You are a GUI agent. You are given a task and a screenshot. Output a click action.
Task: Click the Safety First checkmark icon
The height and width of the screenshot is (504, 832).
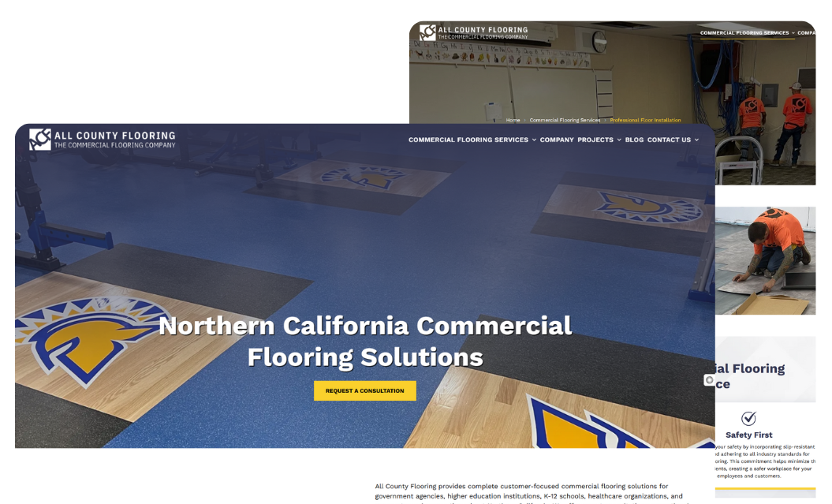(748, 419)
